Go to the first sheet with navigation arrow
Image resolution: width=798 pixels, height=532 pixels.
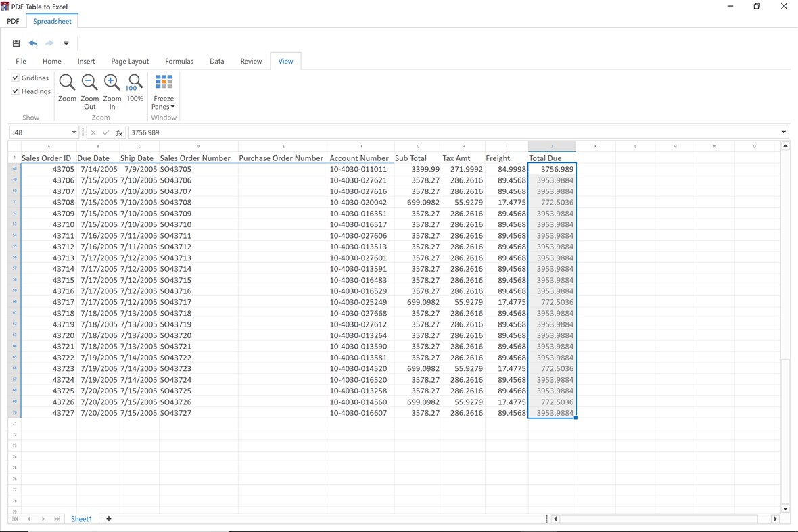tap(16, 518)
